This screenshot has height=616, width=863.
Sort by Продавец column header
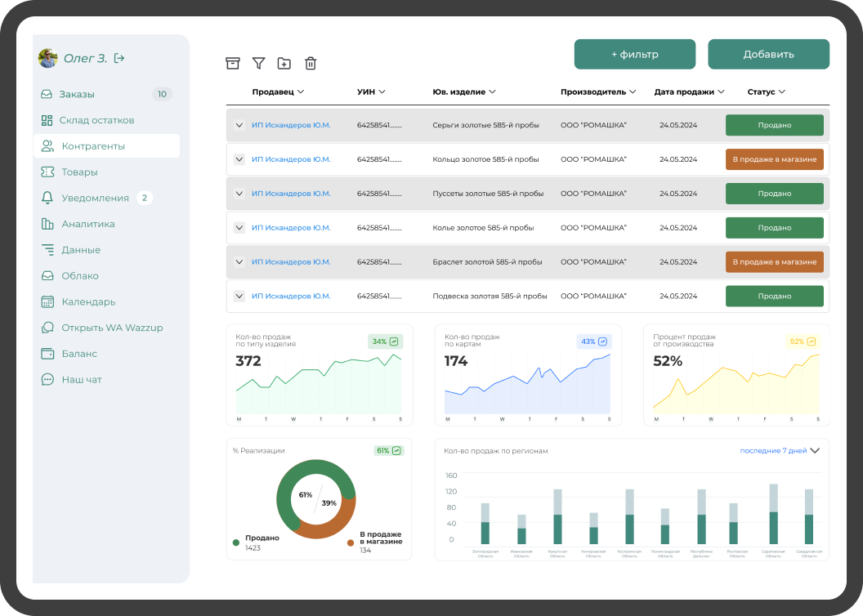coord(278,92)
